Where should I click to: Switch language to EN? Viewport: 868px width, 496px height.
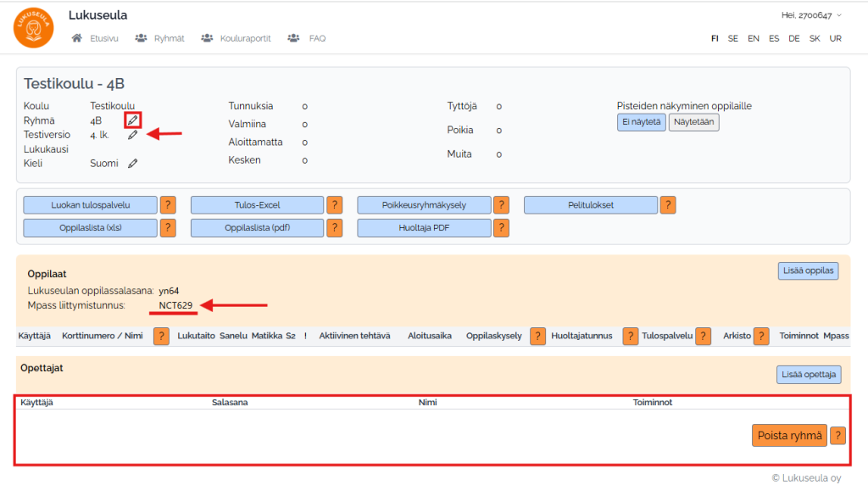click(753, 39)
